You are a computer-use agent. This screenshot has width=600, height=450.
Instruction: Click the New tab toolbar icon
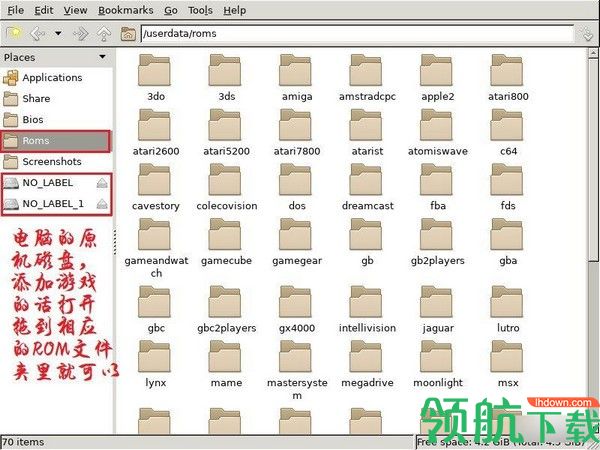coord(15,34)
